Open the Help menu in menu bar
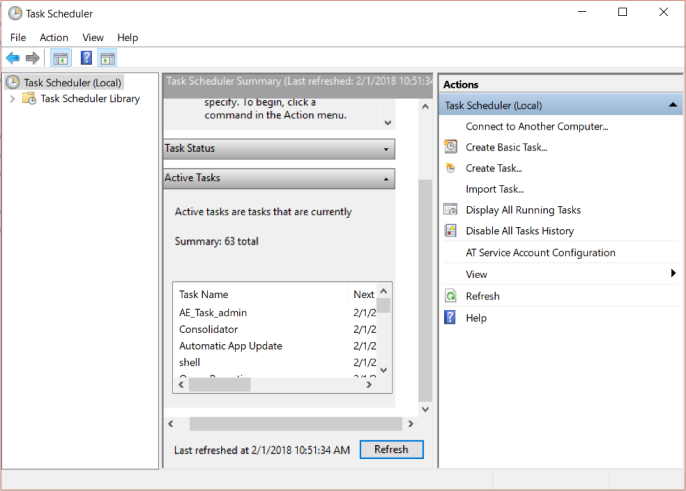The image size is (686, 491). (127, 38)
